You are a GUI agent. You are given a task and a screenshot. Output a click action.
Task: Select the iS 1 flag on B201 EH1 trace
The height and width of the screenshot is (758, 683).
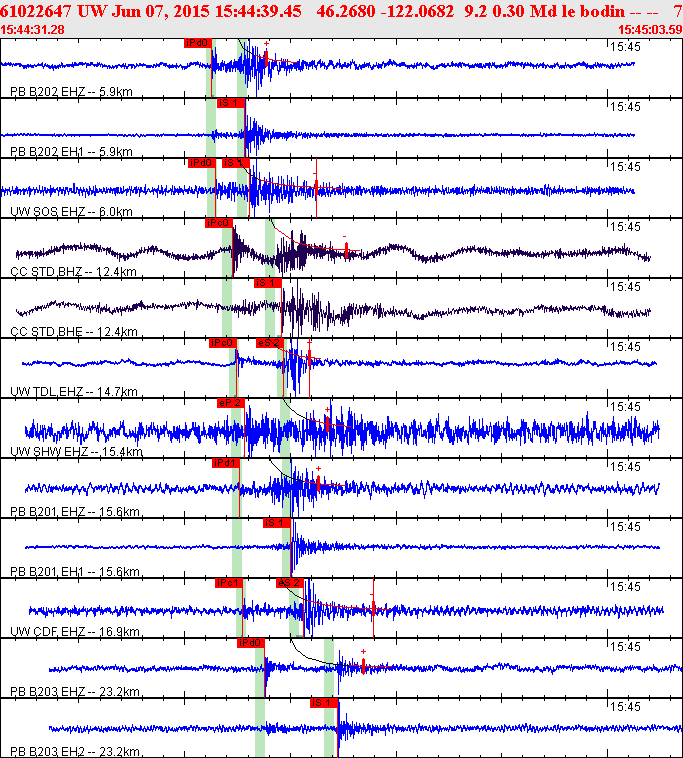(x=277, y=523)
